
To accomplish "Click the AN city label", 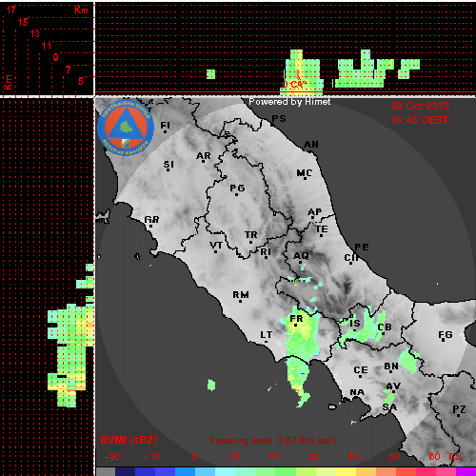I will (x=311, y=145).
